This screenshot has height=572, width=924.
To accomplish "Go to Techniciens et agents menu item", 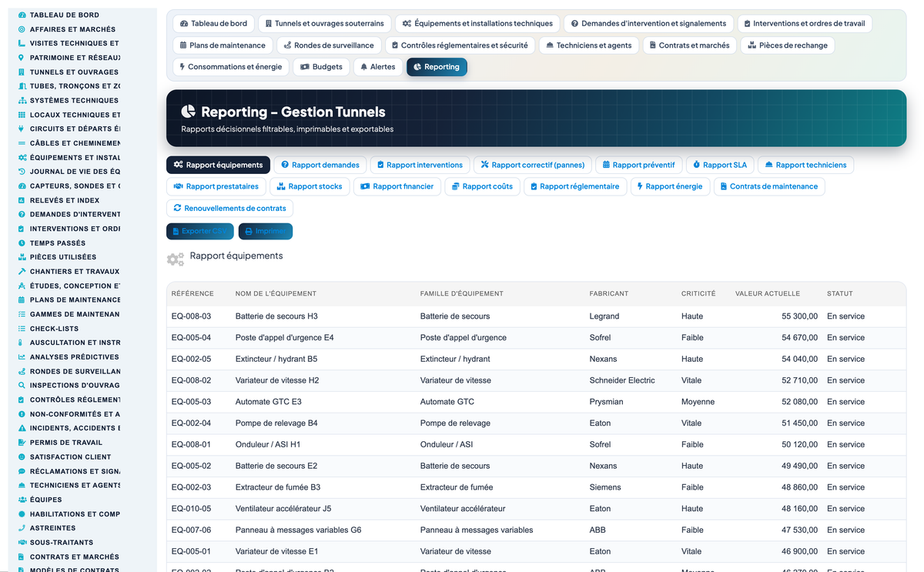I will tap(588, 45).
